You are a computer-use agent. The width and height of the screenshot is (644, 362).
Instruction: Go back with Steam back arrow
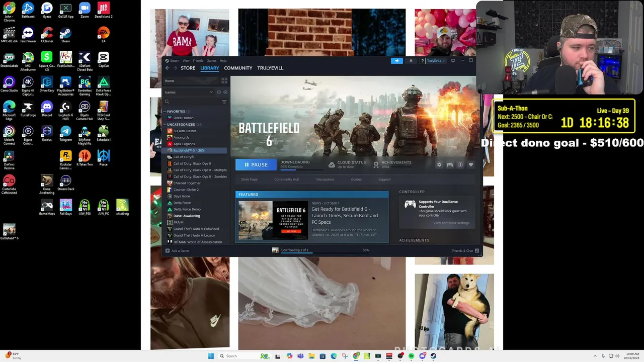[168, 68]
